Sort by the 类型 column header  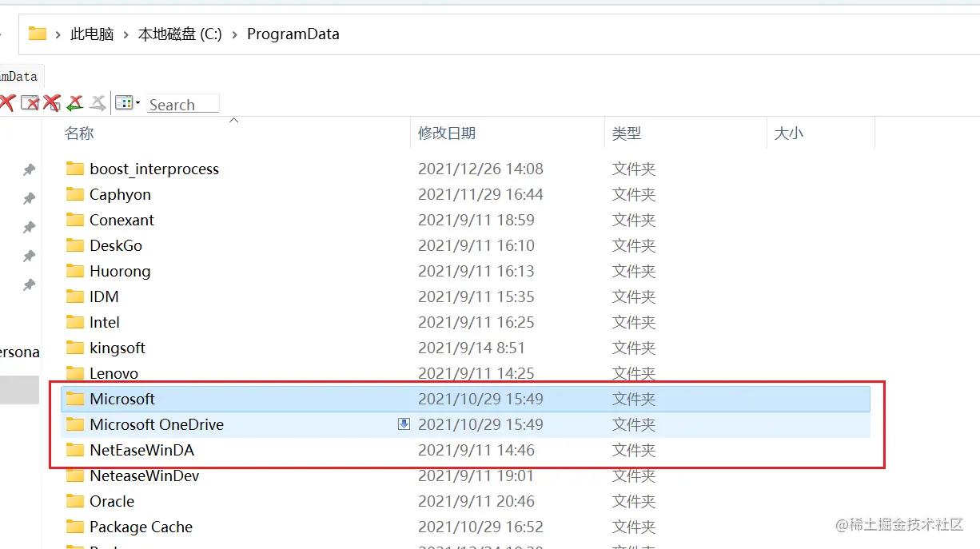coord(627,133)
